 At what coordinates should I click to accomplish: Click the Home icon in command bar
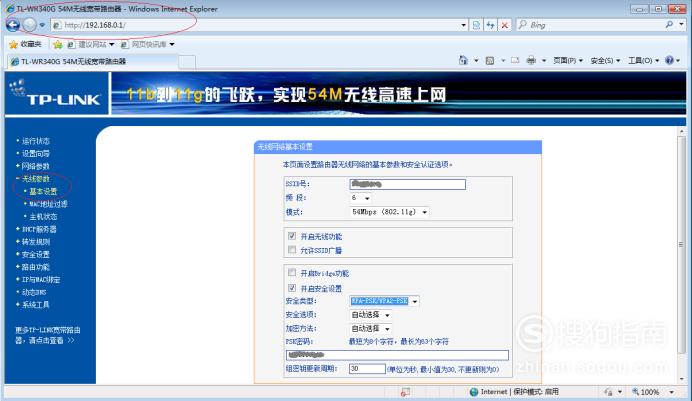(x=463, y=60)
